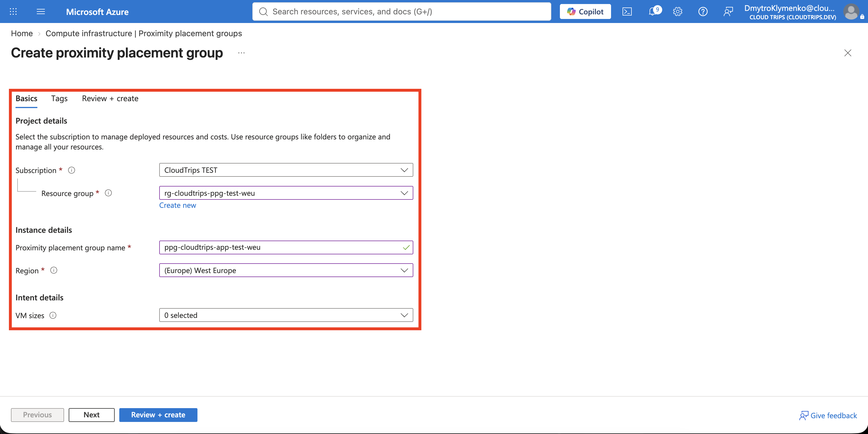Click the Next button

(x=92, y=415)
